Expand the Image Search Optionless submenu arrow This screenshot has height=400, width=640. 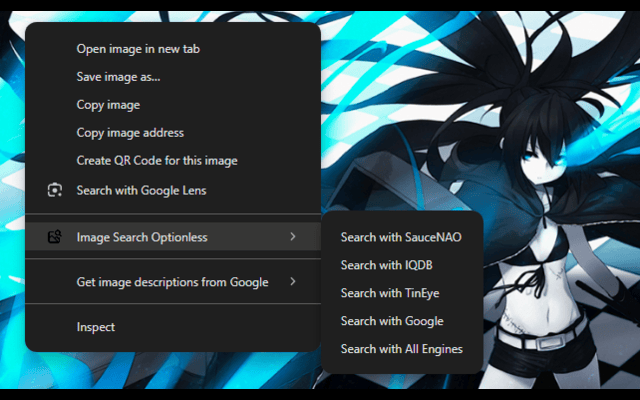pyautogui.click(x=293, y=236)
